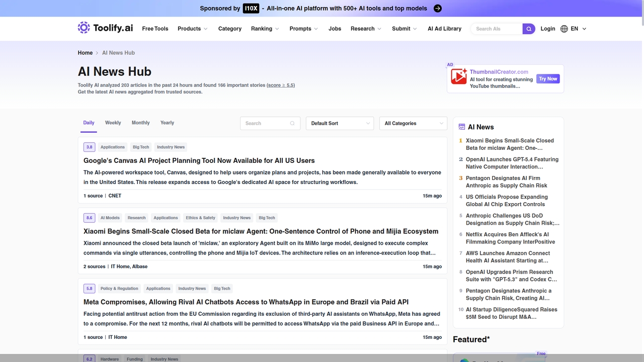Screen dimensions: 644x362
Task: Click the breadcrumb chevron separator after Home
Action: coord(97,53)
